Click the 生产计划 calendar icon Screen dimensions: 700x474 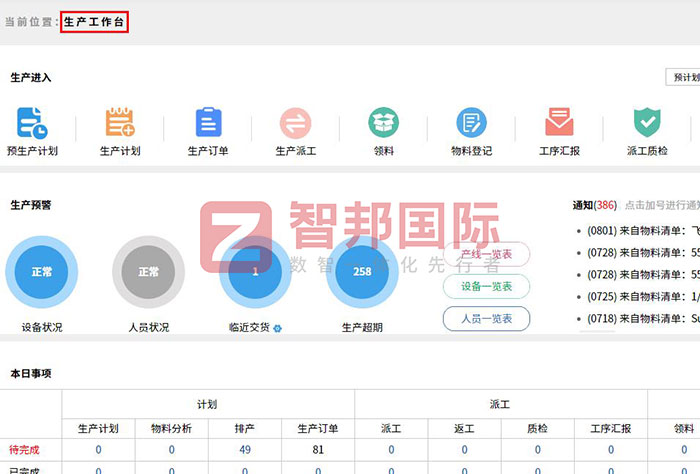(x=120, y=124)
